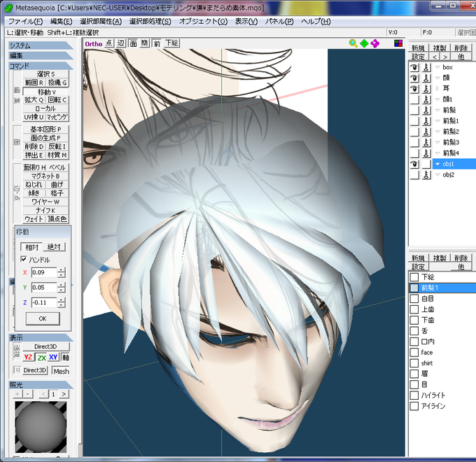The width and height of the screenshot is (476, 462).
Task: Hide the box object eye toggle
Action: (414, 67)
